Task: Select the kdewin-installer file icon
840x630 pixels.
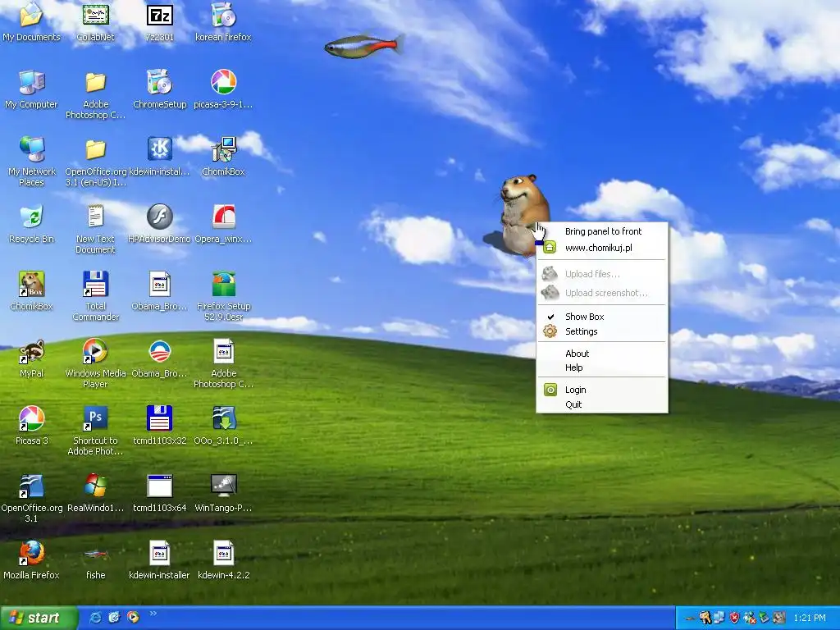Action: click(160, 559)
